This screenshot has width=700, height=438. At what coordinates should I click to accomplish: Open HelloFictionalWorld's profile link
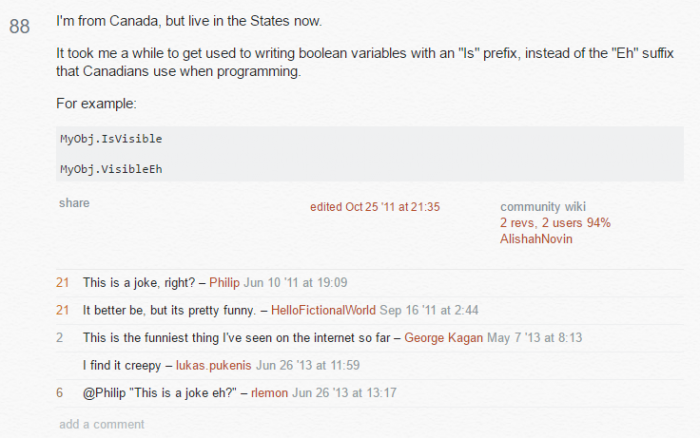click(x=323, y=310)
